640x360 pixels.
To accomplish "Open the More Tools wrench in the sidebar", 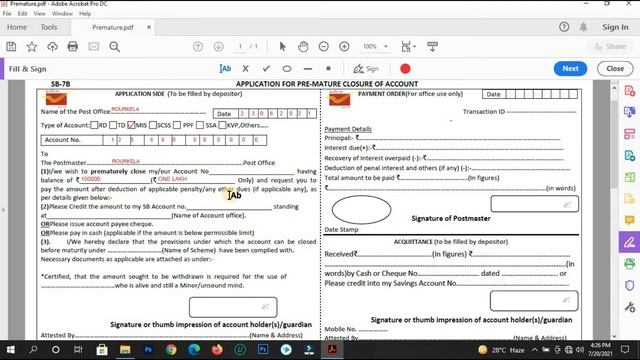I will 629,307.
